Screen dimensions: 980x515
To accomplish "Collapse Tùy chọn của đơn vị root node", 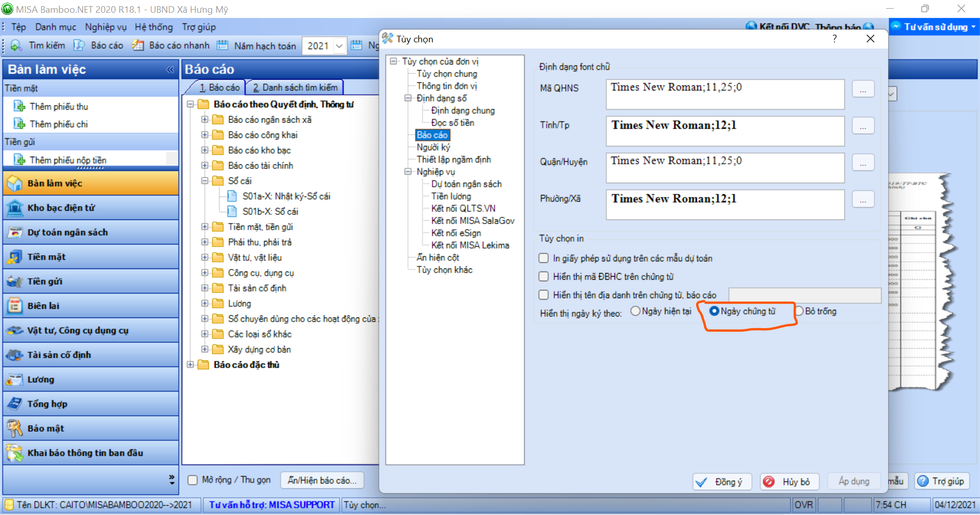I will click(394, 61).
